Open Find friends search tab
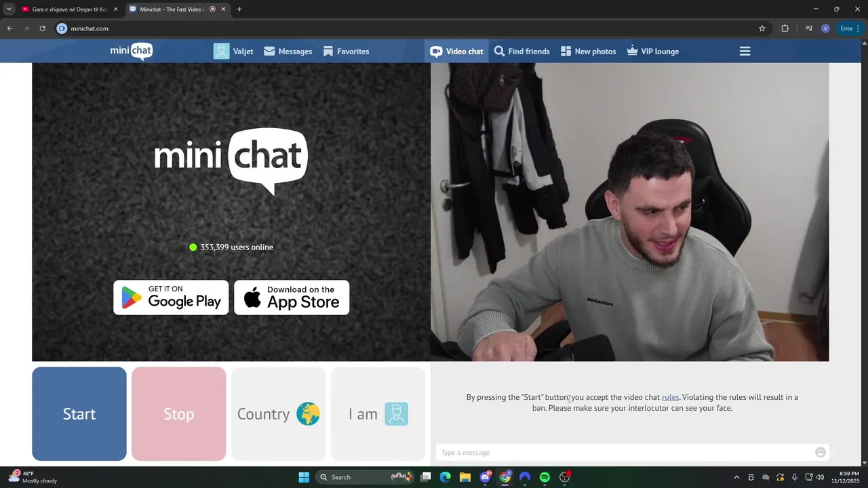Screen dimensions: 868x488 (521, 52)
